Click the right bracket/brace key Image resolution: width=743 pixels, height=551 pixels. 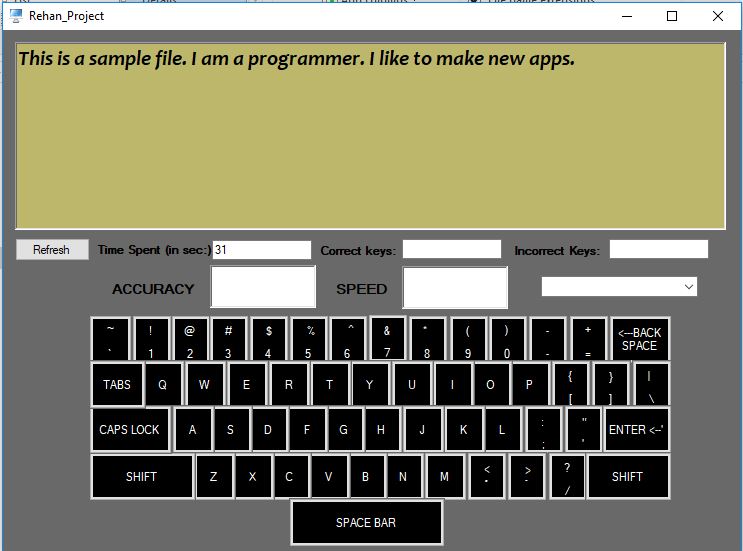tap(611, 384)
